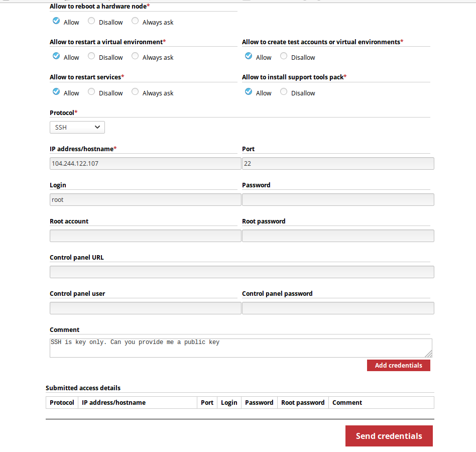Viewport: 476px width, 452px height.
Task: Choose Always ask for restart virtual environment
Action: pyautogui.click(x=135, y=56)
